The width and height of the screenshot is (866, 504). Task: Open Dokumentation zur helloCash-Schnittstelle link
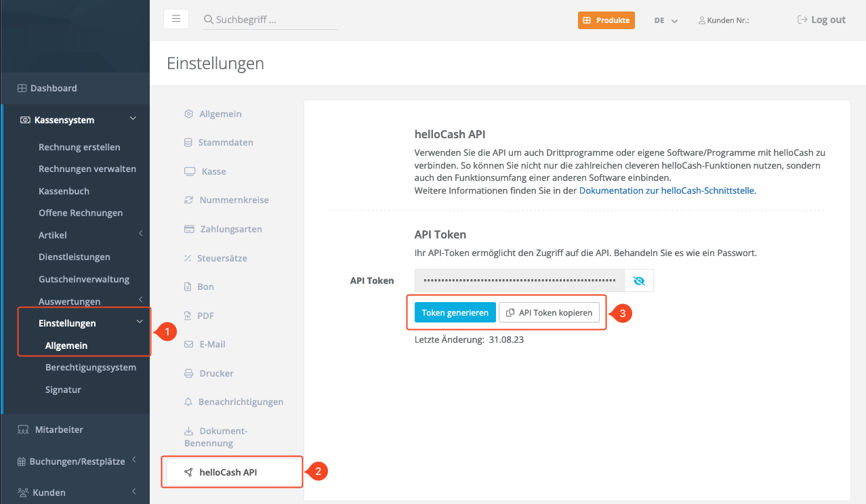[667, 190]
